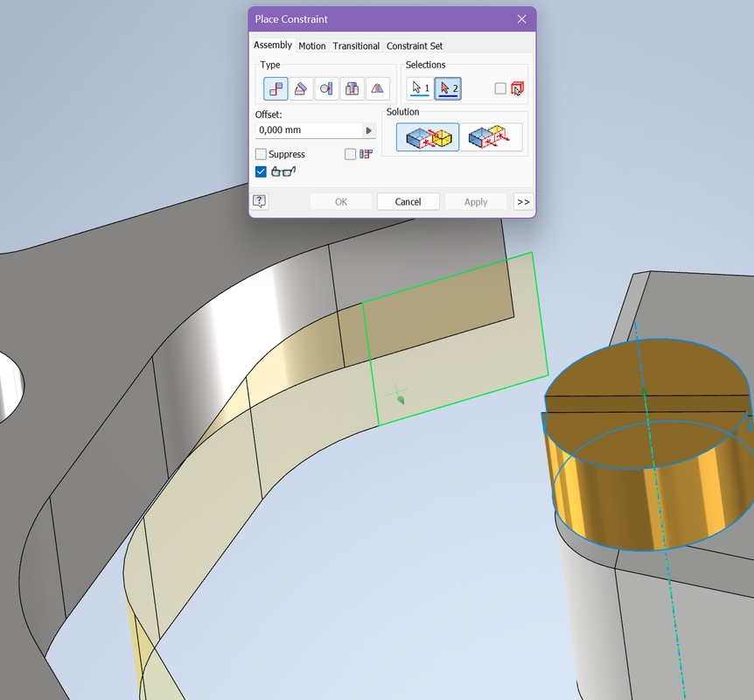754x700 pixels.
Task: Select the Tangent constraint type
Action: (x=326, y=88)
